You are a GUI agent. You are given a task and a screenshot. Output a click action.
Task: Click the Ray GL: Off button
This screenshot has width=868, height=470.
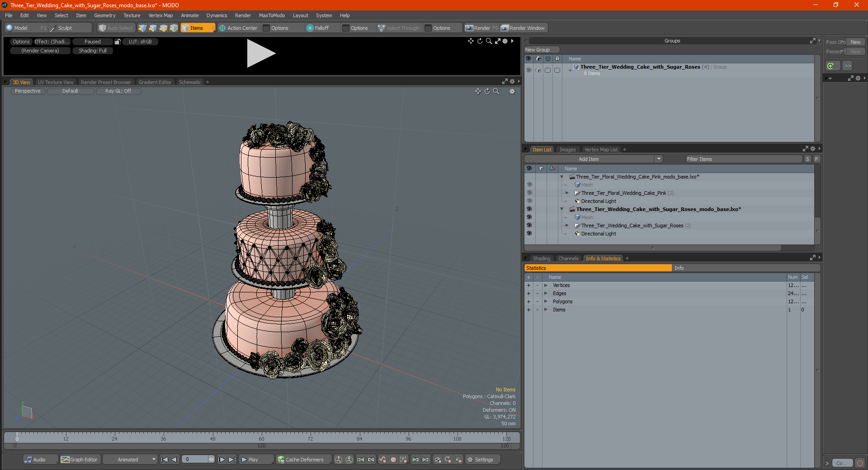118,91
